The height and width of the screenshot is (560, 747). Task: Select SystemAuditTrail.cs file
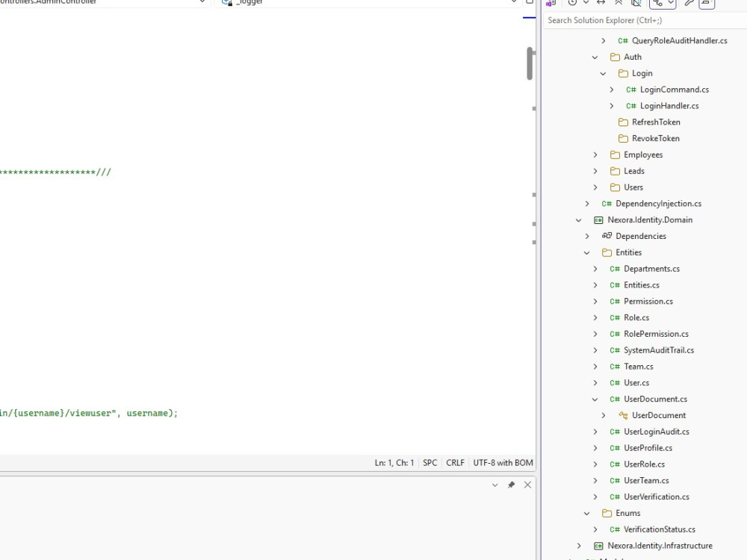pyautogui.click(x=658, y=350)
